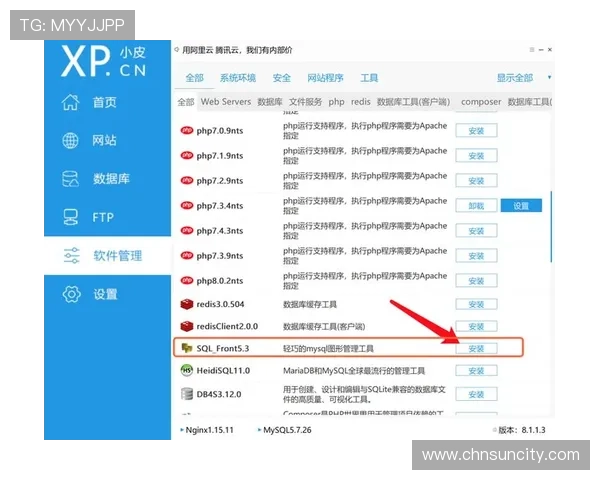
Task: Install redisClient2.0.0
Action: click(476, 326)
